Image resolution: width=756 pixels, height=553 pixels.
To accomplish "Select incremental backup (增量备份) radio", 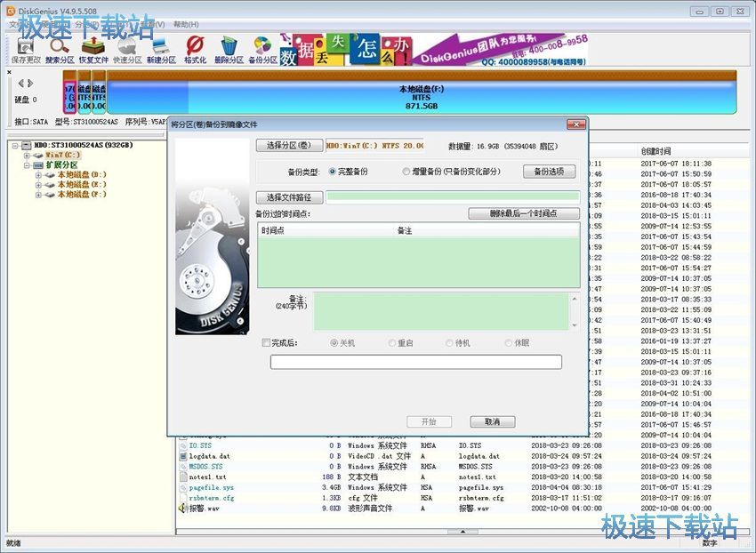I will (406, 172).
